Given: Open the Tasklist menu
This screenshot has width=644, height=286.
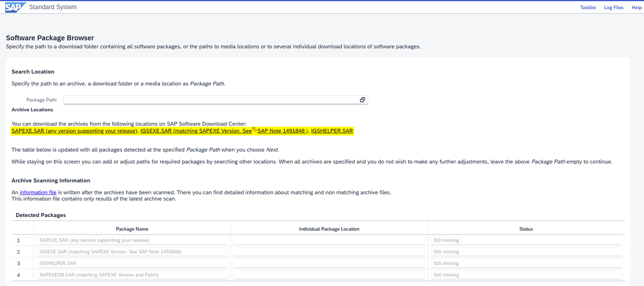Looking at the screenshot, I should click(x=588, y=8).
